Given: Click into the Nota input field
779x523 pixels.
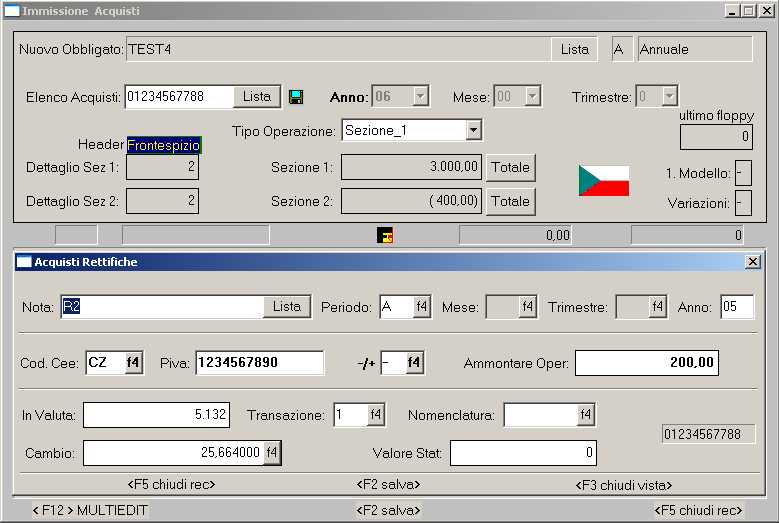Looking at the screenshot, I should 162,306.
